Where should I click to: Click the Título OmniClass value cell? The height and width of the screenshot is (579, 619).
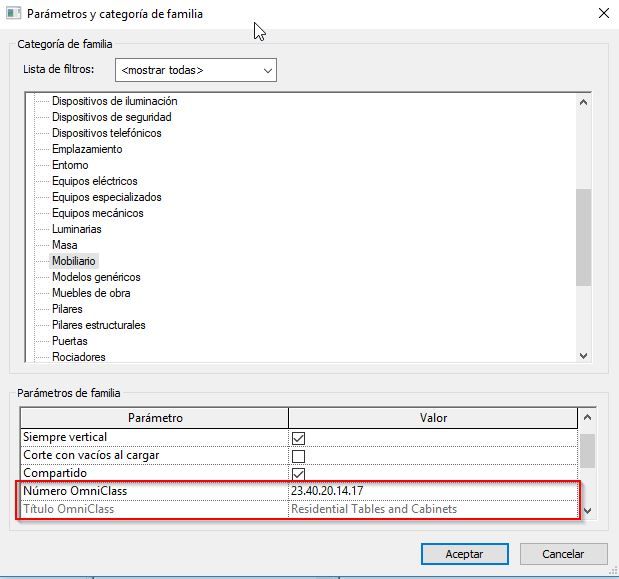coord(433,509)
